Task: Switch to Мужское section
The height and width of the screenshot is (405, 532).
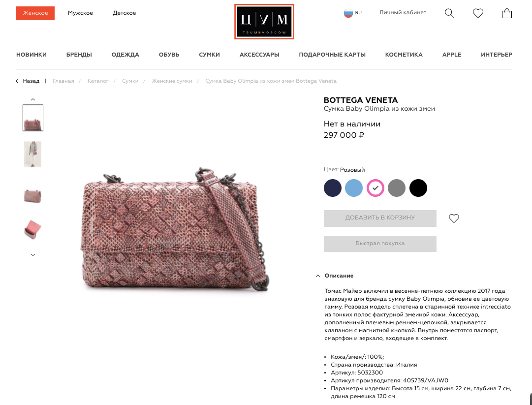Action: coord(80,13)
